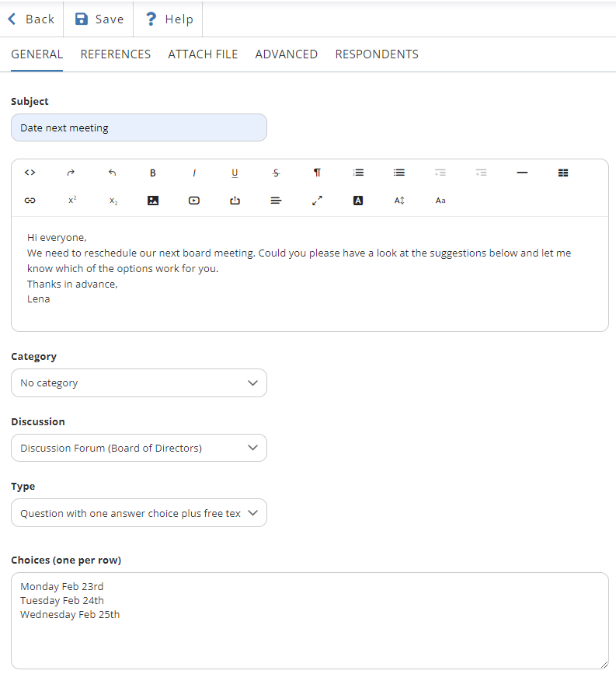The height and width of the screenshot is (674, 616).
Task: Toggle fullscreen editor mode
Action: point(317,201)
